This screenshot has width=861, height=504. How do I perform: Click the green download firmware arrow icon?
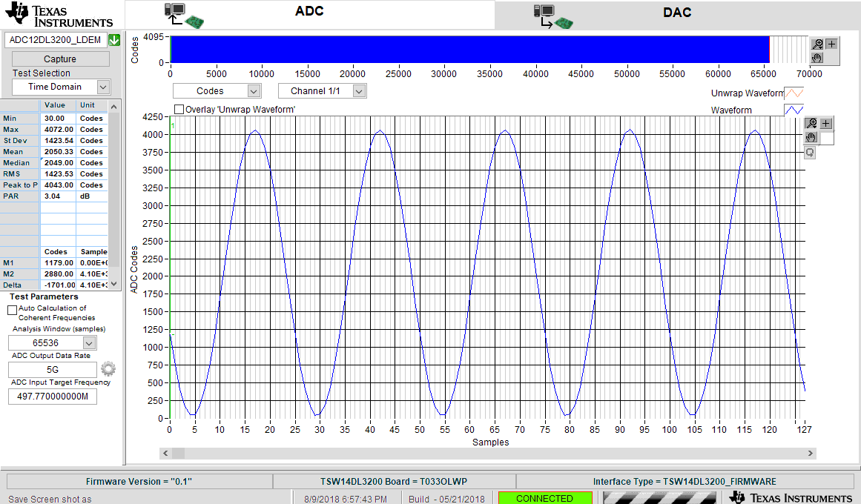pyautogui.click(x=114, y=40)
